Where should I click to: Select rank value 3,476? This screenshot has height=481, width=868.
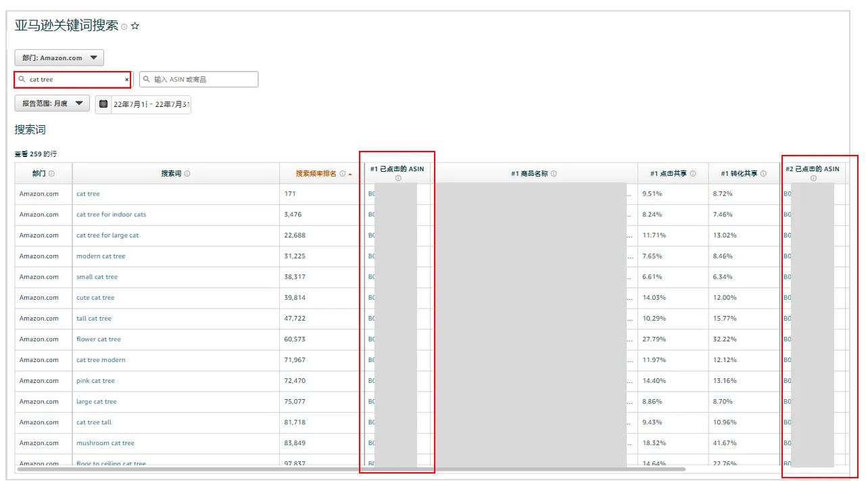tap(293, 214)
